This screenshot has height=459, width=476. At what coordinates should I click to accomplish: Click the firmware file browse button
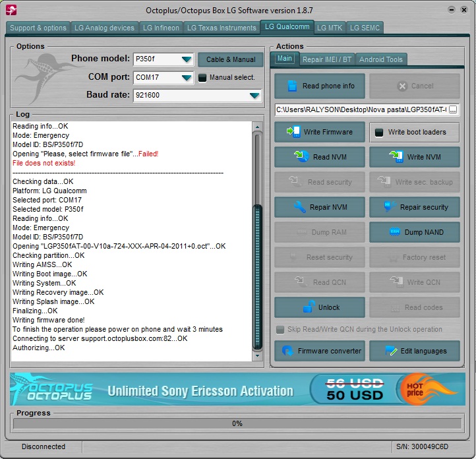click(453, 109)
